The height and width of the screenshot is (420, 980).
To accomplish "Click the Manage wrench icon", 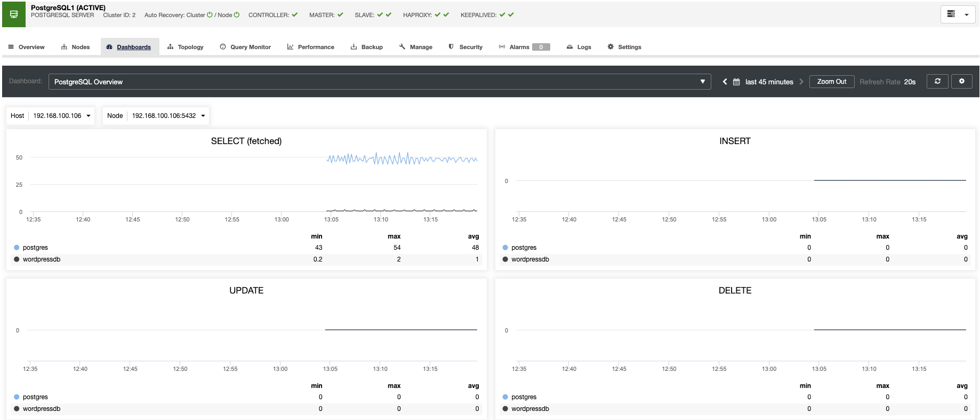I will [402, 47].
